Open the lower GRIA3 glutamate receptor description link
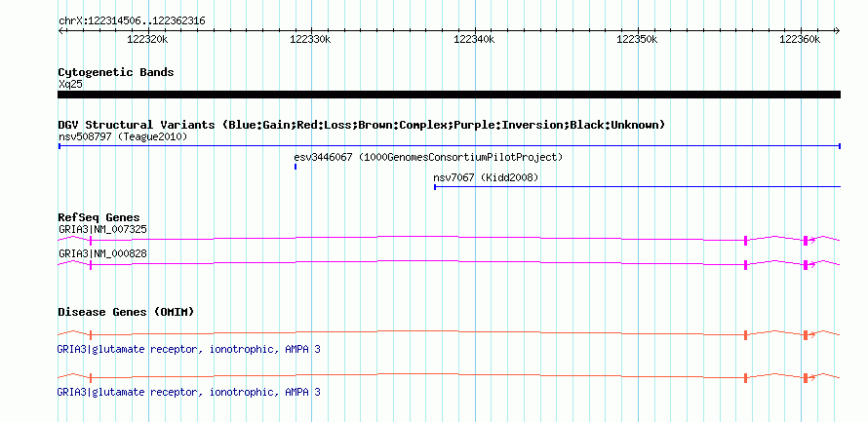Viewport: 868px width, 422px height. click(189, 392)
